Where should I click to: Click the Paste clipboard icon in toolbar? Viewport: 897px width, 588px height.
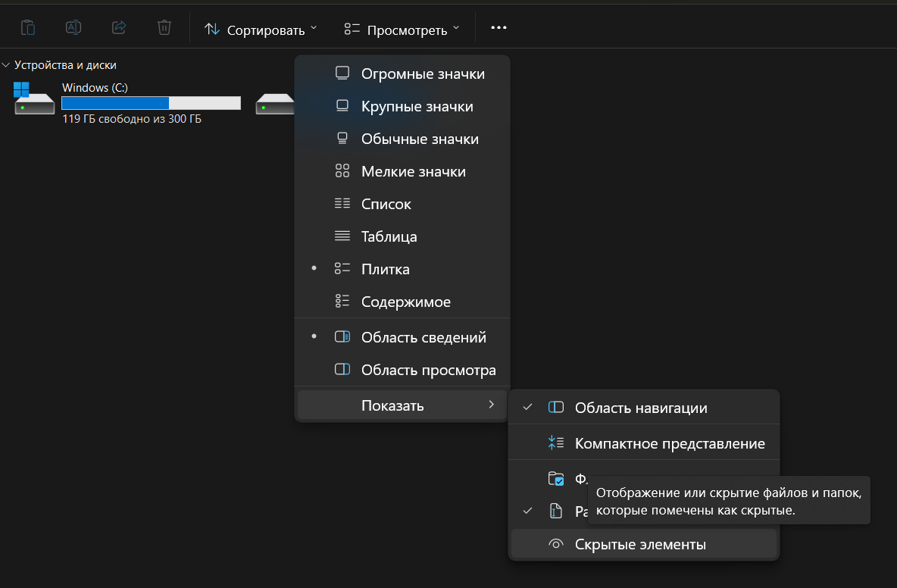(x=28, y=28)
